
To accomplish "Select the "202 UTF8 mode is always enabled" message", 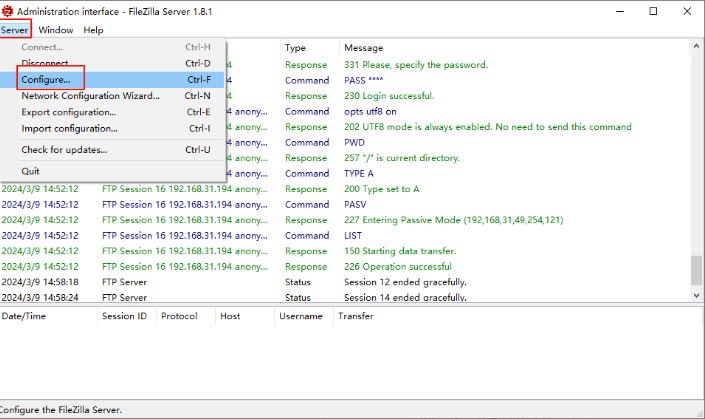I will click(488, 127).
